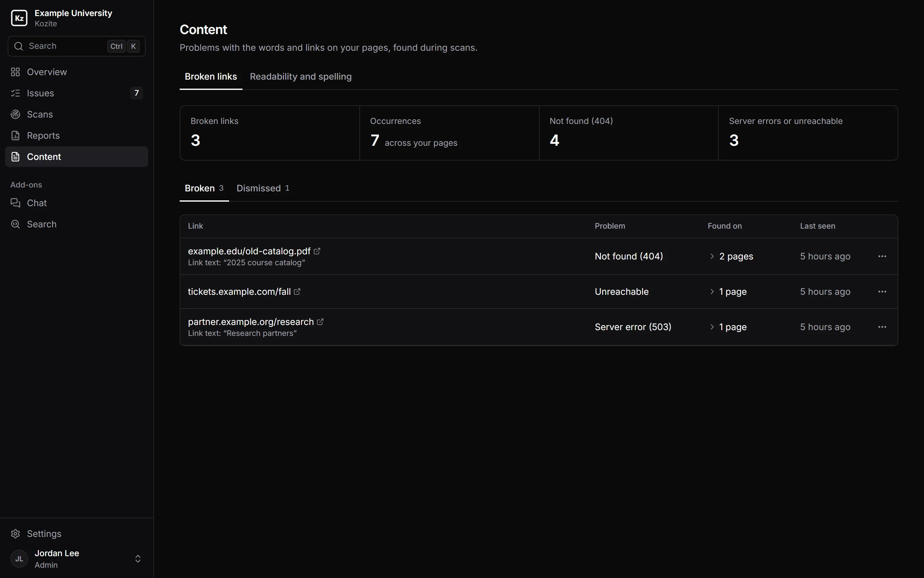Open the tickets.example.com/fall link
The height and width of the screenshot is (578, 924).
[239, 292]
